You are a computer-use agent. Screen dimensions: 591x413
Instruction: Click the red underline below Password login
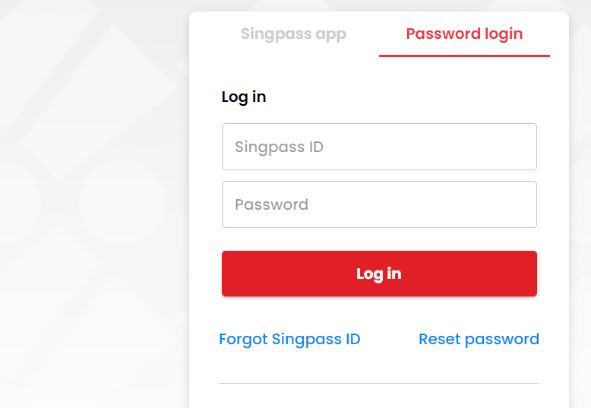(x=464, y=56)
